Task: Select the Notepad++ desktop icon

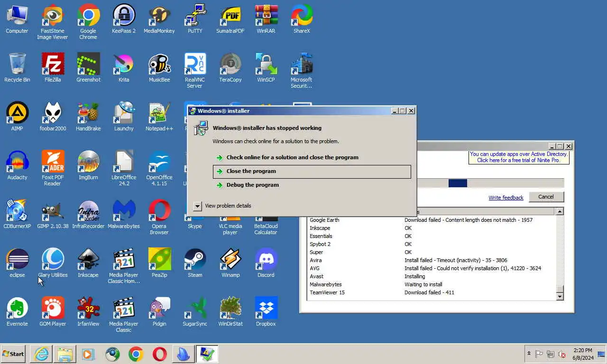Action: pos(159,117)
